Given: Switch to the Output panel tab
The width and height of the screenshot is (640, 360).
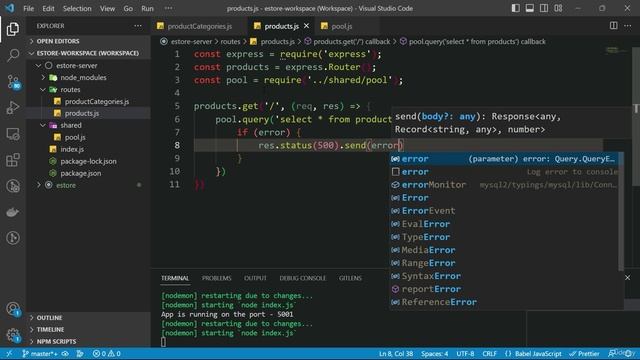Looking at the screenshot, I should click(x=255, y=278).
